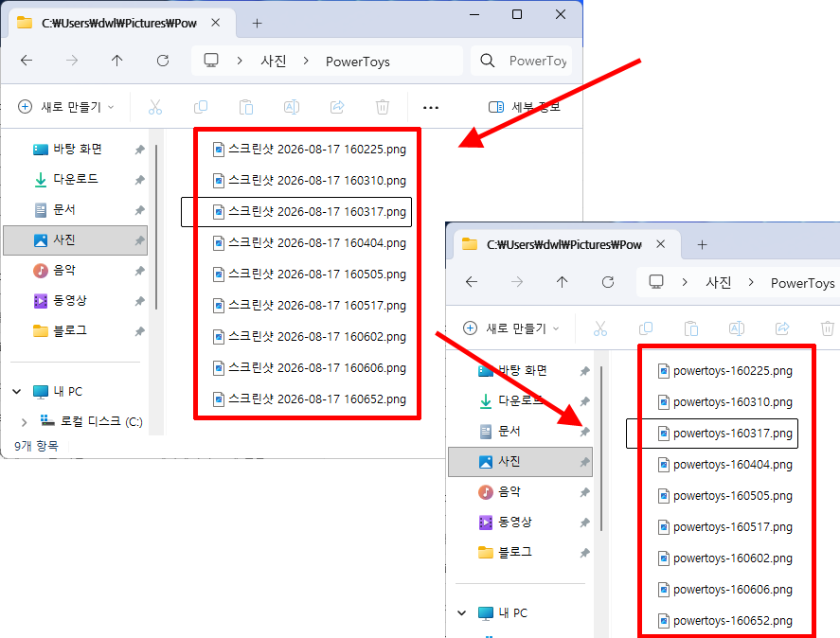This screenshot has width=840, height=638.
Task: Click Paste icon in bottom-right window toolbar
Action: coord(691,328)
